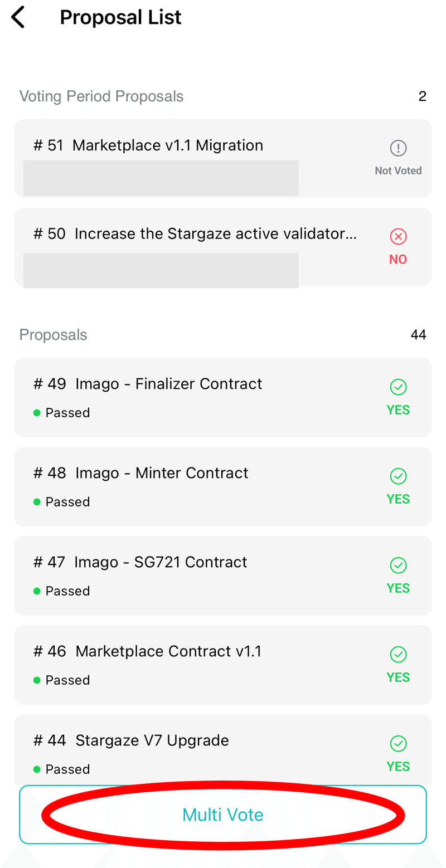Click the Passed status under proposal 49
The width and height of the screenshot is (446, 868).
67,413
